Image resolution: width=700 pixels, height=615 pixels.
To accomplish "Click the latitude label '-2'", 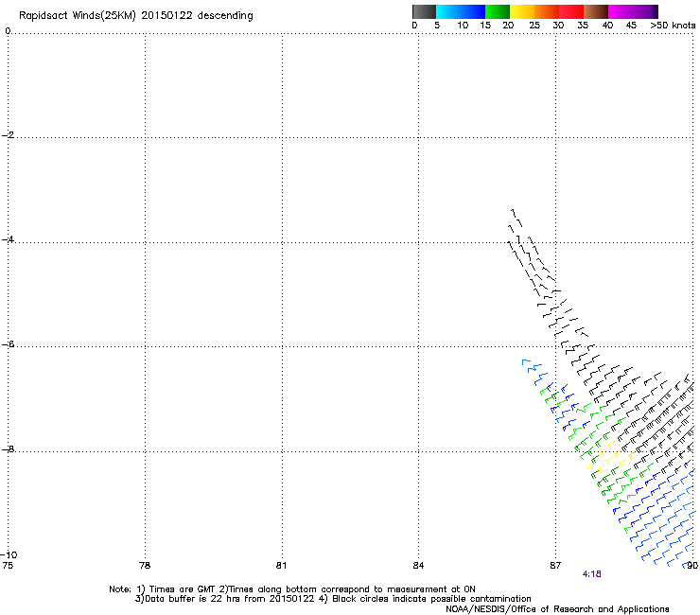I will click(x=8, y=135).
